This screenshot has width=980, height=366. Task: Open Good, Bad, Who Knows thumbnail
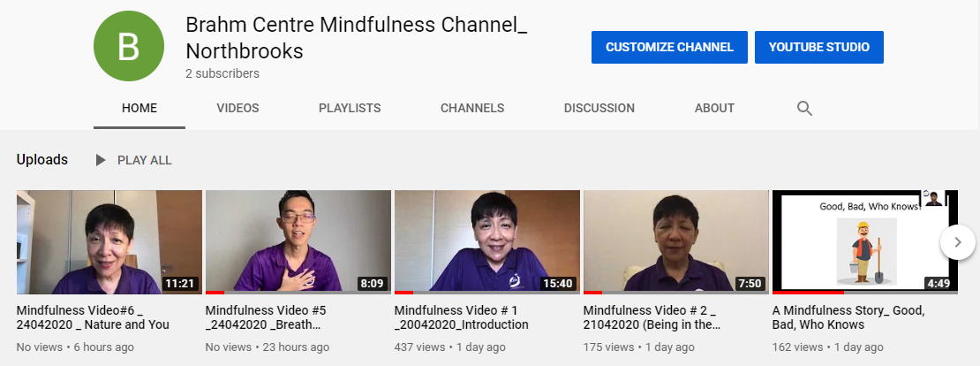(x=865, y=242)
